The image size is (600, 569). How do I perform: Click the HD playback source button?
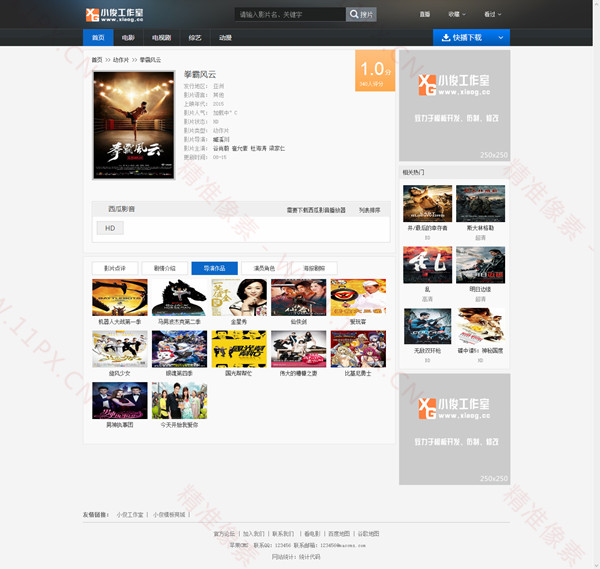[110, 228]
